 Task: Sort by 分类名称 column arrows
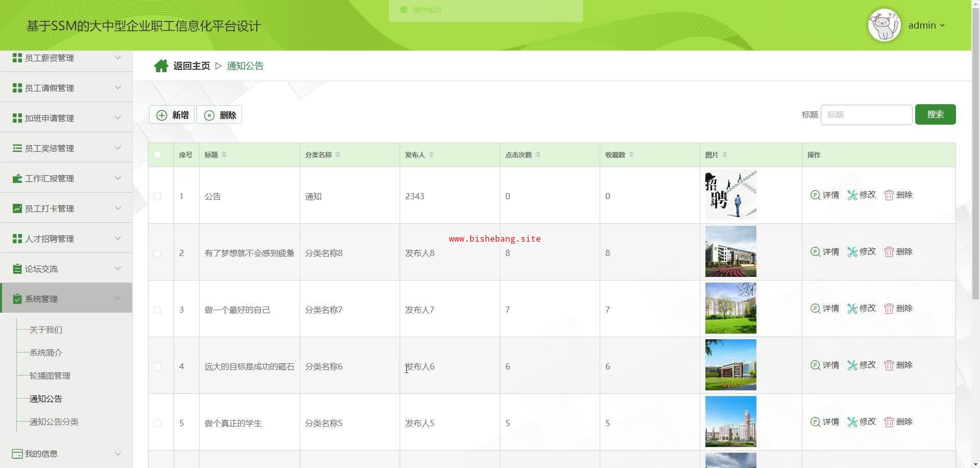(338, 155)
